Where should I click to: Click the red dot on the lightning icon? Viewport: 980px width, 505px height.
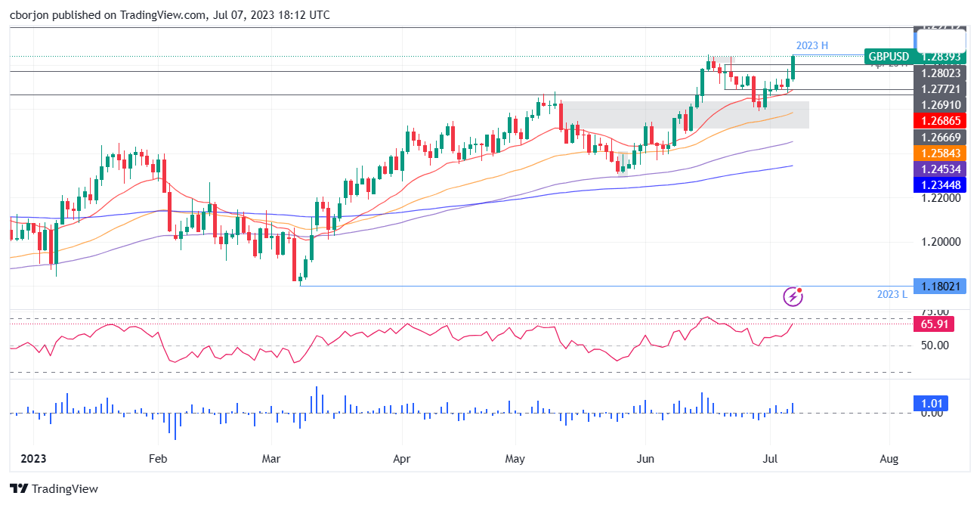coord(799,290)
